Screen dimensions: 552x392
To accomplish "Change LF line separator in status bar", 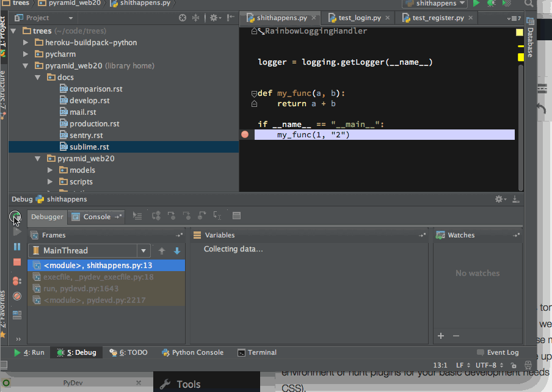I will point(463,365).
